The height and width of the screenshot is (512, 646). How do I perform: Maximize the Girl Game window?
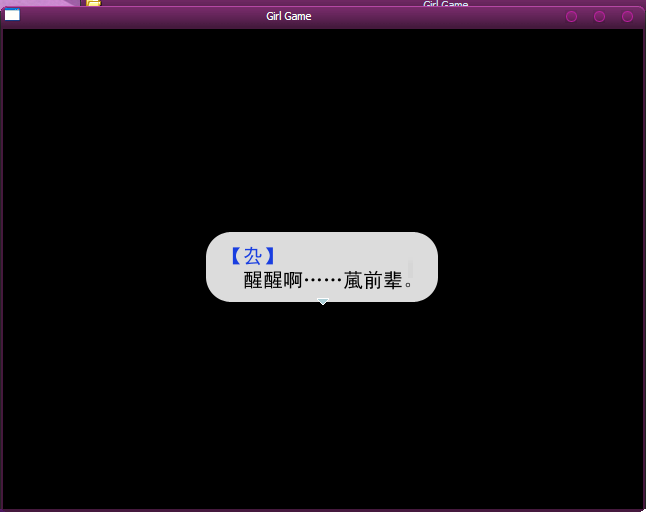point(599,16)
